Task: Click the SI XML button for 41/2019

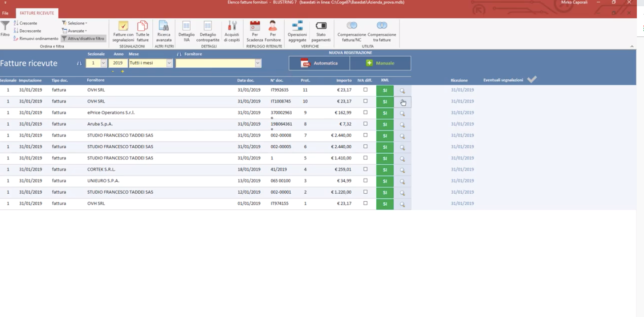Action: (x=385, y=170)
